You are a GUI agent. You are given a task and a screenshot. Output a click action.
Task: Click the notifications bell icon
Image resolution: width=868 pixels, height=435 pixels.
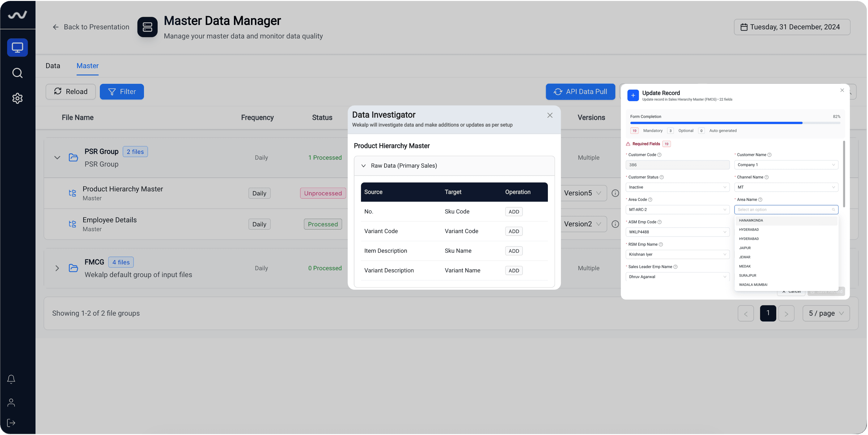click(x=11, y=379)
